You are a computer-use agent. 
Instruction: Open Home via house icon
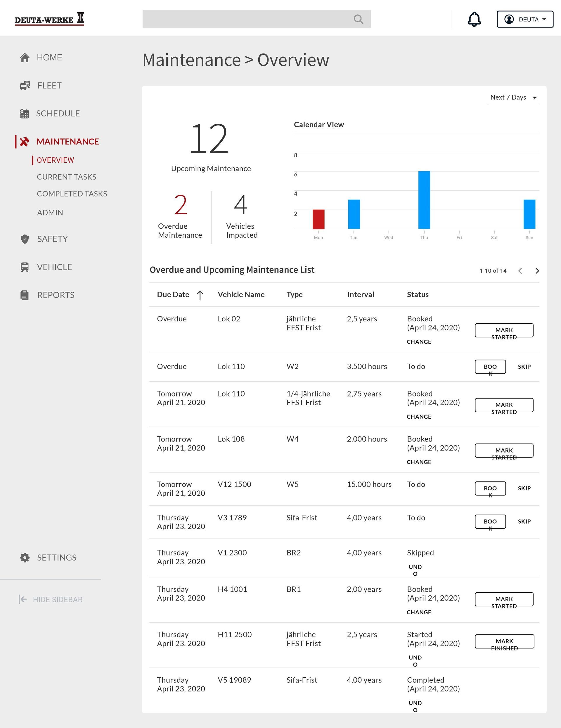(25, 57)
